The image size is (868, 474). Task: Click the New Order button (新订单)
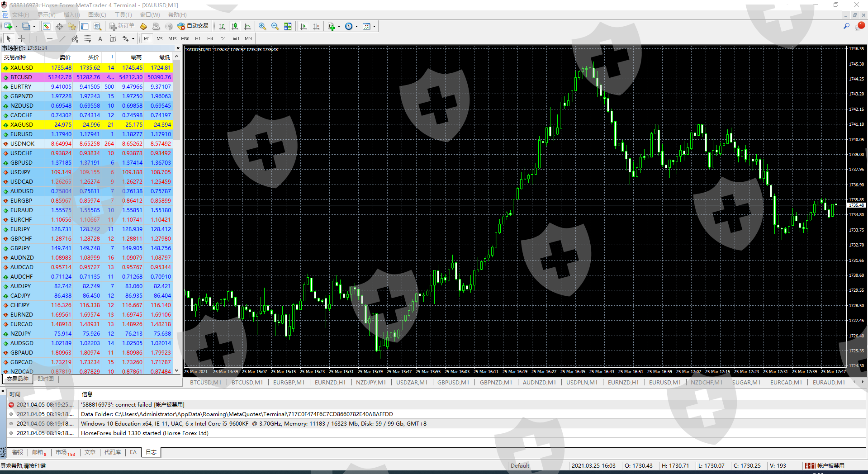122,26
